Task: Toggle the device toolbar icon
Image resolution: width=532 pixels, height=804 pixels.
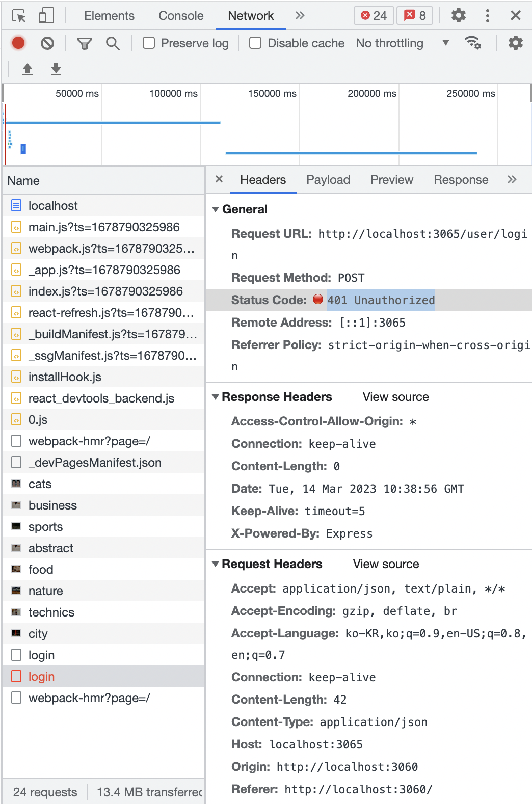Action: [46, 16]
